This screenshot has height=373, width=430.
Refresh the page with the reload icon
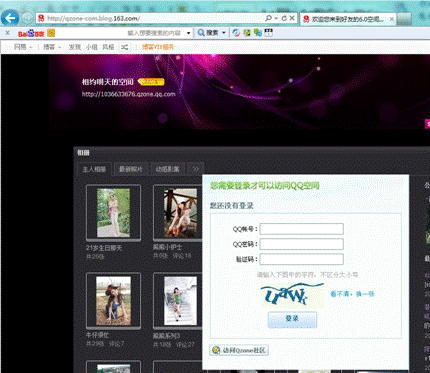[284, 18]
